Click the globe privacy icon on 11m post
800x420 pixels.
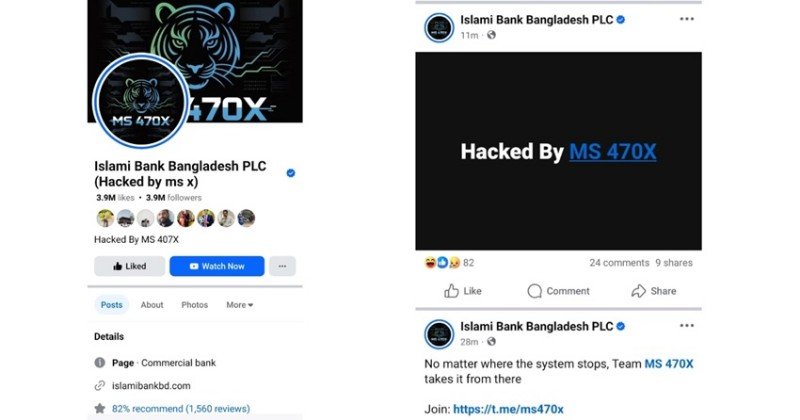click(491, 35)
